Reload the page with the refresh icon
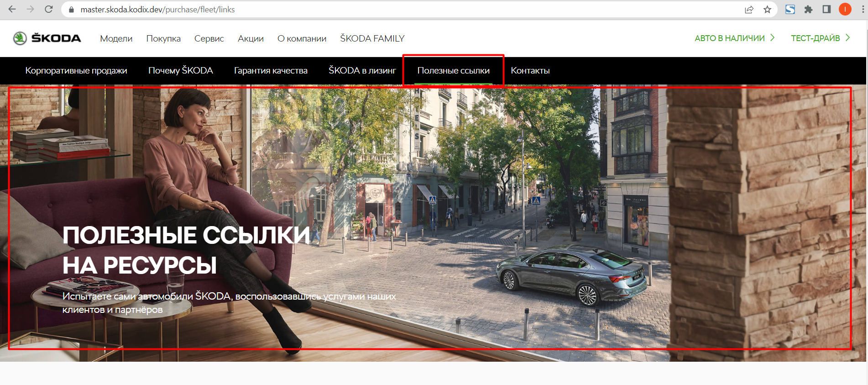The width and height of the screenshot is (868, 385). tap(49, 9)
